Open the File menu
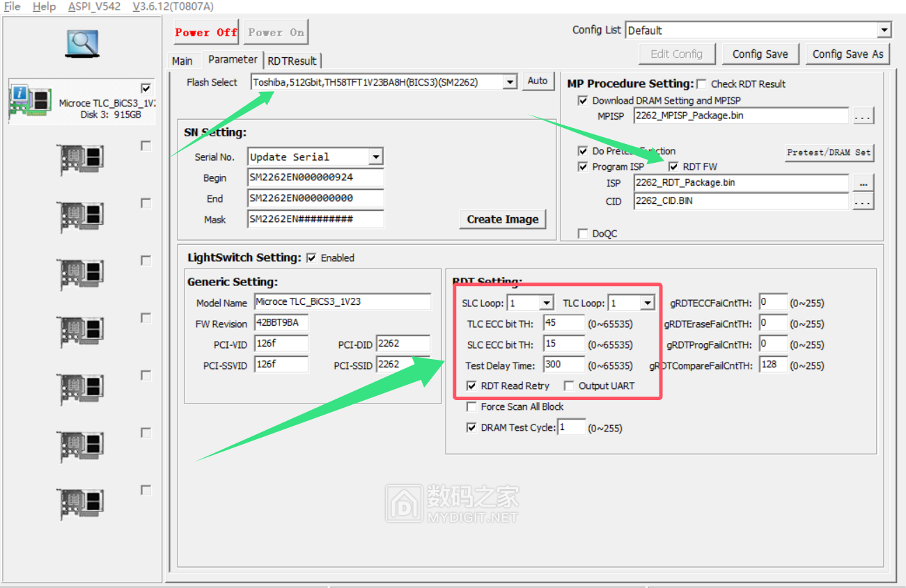 13,6
